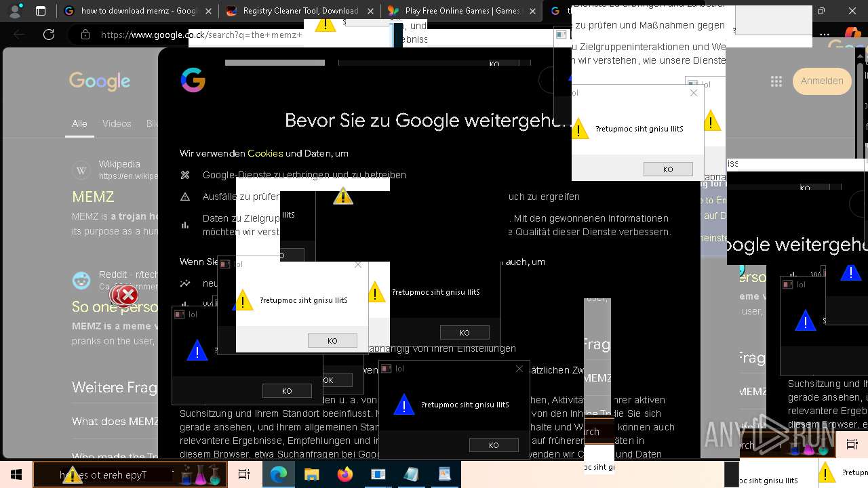This screenshot has width=868, height=488.
Task: Open the Edge profile icon
Action: [x=16, y=11]
